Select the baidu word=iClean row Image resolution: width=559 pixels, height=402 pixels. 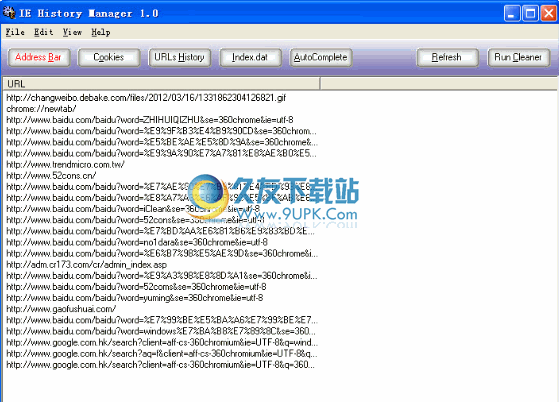(133, 209)
